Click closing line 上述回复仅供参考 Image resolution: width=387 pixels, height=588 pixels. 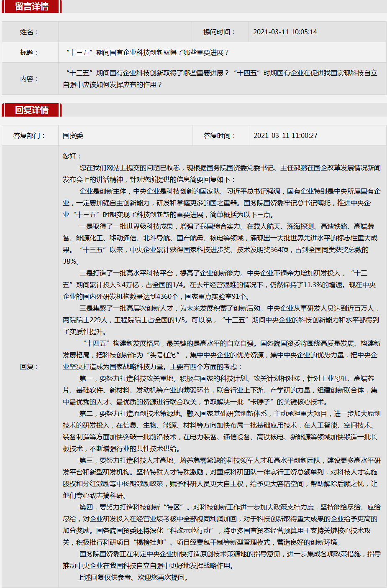(x=133, y=577)
